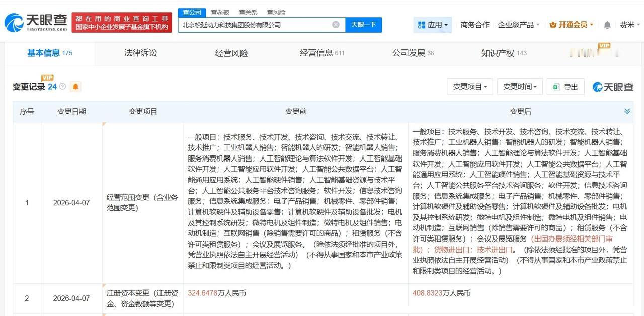The height and width of the screenshot is (316, 644).
Task: Open the 变更项目 filter dropdown
Action: [x=469, y=86]
